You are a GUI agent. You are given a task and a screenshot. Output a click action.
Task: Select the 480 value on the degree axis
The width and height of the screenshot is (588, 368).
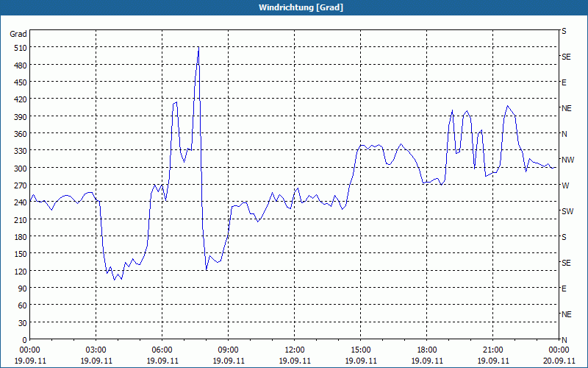click(x=21, y=66)
